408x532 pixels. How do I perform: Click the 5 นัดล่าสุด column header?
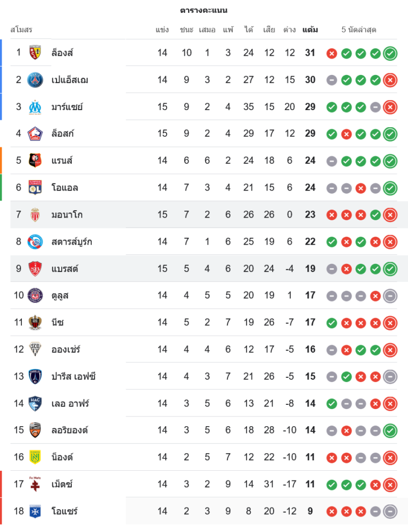pyautogui.click(x=359, y=30)
